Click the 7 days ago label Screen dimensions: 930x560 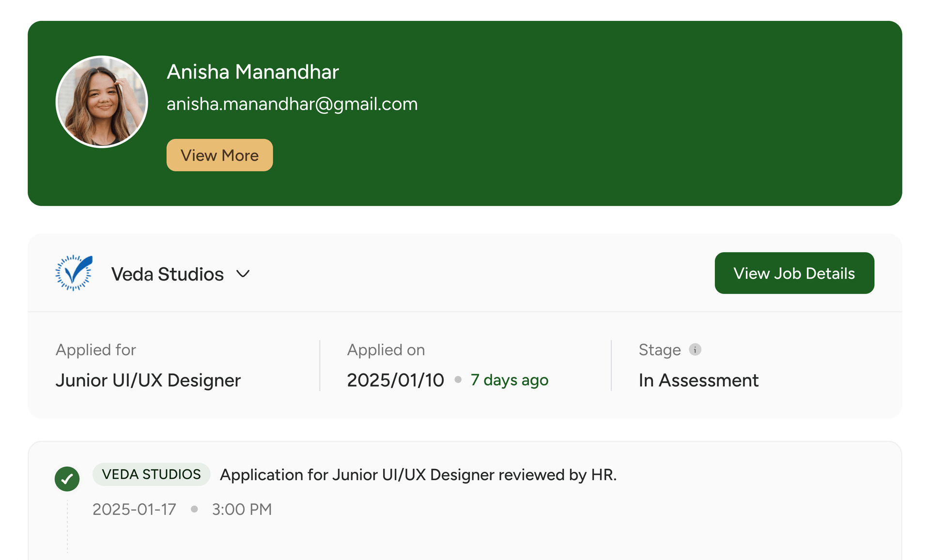pos(509,380)
